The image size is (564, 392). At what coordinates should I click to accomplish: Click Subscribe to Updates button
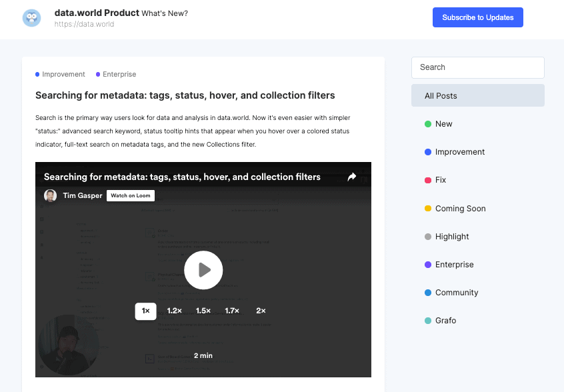coord(478,17)
